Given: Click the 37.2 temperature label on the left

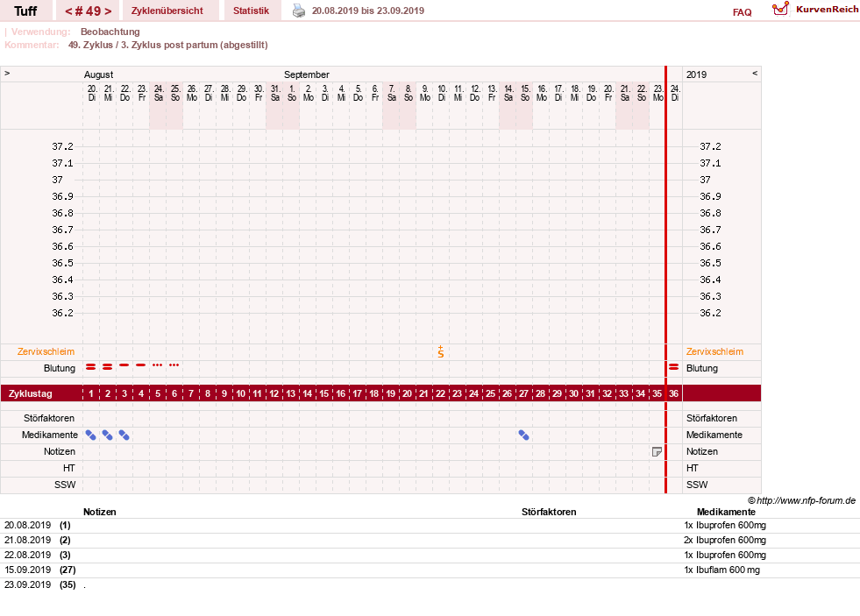Looking at the screenshot, I should point(62,146).
